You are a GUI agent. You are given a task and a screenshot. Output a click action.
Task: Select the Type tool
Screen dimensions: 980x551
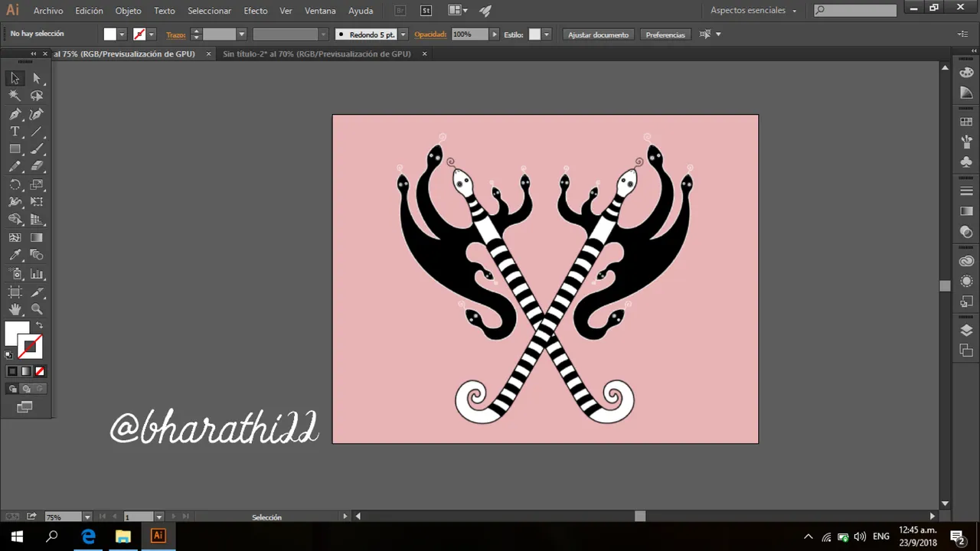15,132
